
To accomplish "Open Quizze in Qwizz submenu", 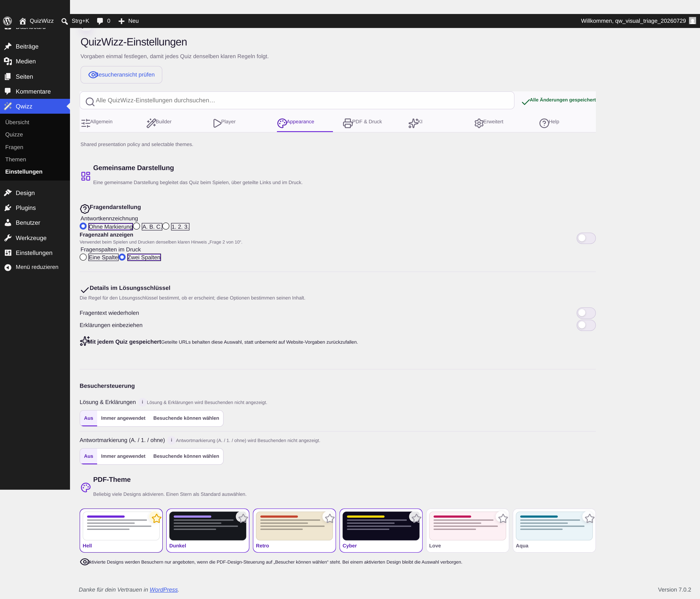I will pos(14,134).
